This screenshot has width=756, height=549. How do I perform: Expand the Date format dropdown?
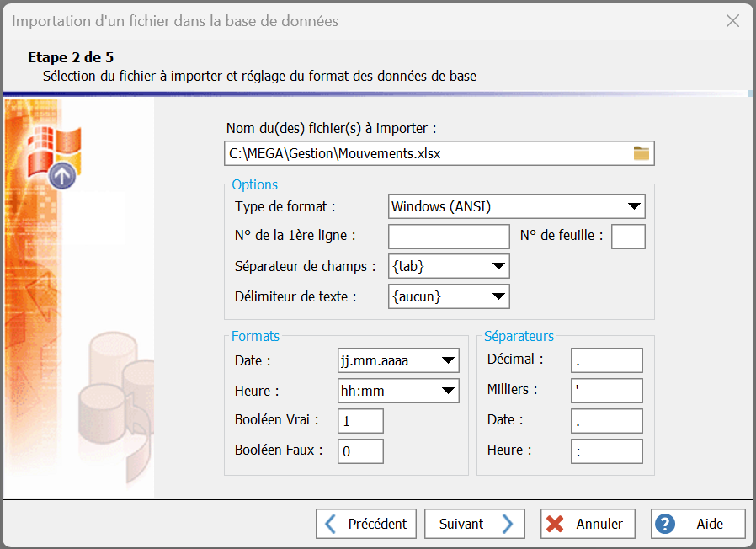point(448,361)
